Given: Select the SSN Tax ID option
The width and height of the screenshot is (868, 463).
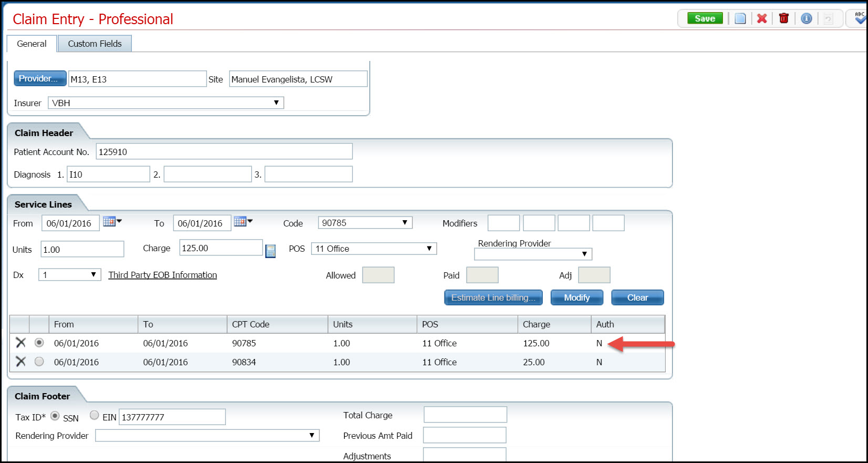Looking at the screenshot, I should [x=55, y=416].
